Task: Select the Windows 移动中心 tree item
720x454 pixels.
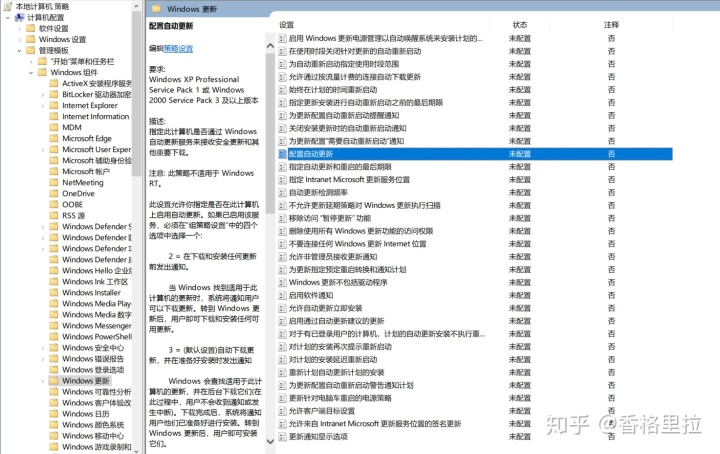Action: 93,436
